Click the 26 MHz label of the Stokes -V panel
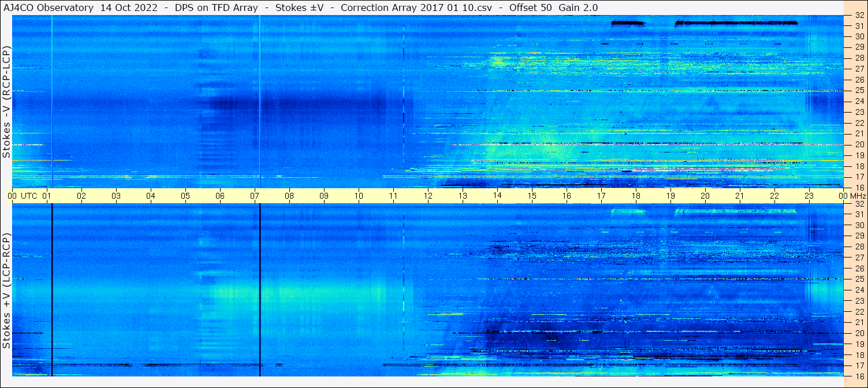Screen dimensions: 868x388 [x=859, y=80]
